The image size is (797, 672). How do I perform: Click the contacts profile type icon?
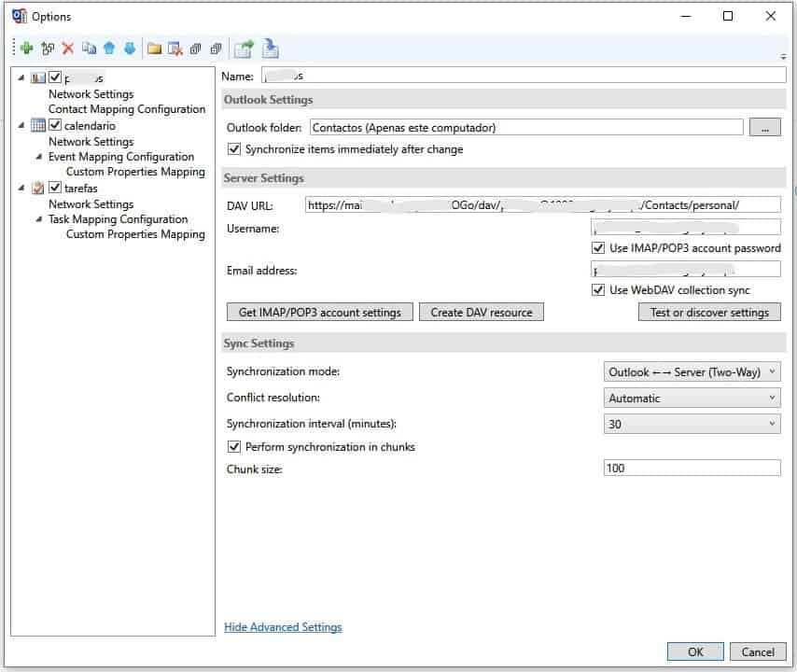click(x=38, y=77)
